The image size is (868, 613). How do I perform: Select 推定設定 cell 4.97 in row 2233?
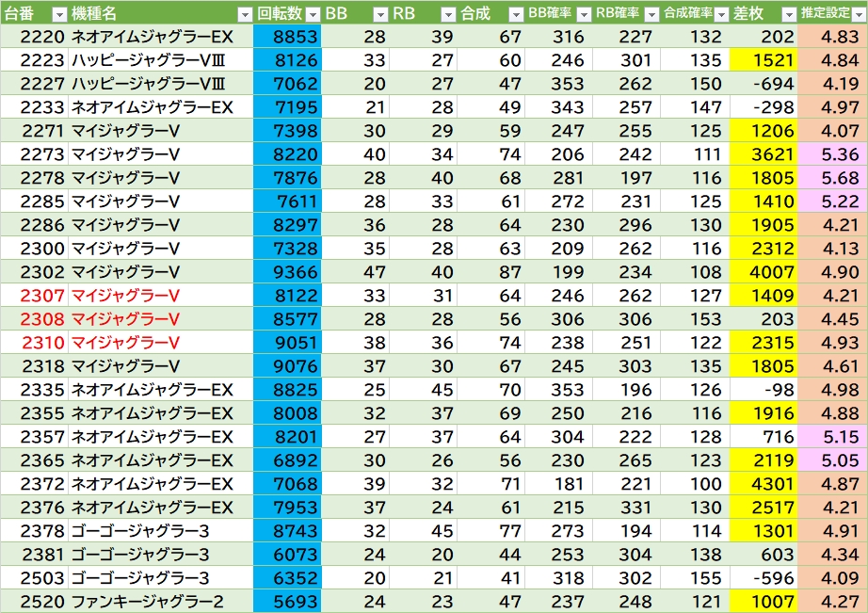[x=832, y=106]
